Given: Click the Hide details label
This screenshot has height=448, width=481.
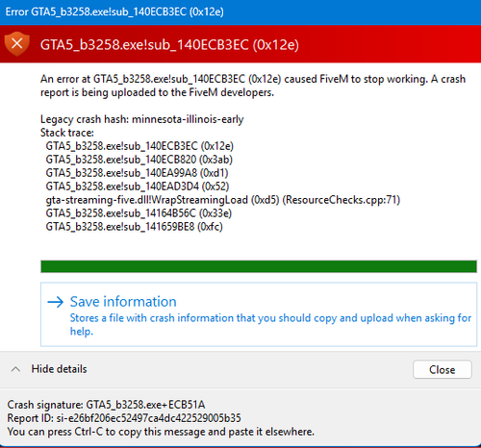Looking at the screenshot, I should [x=59, y=369].
